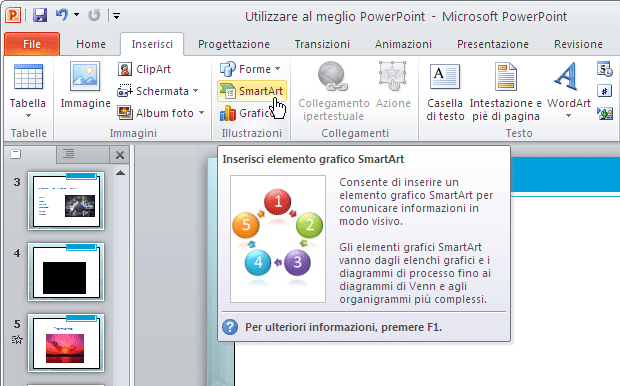Switch to the Home tab
Viewport: 620px width, 386px height.
pos(91,44)
